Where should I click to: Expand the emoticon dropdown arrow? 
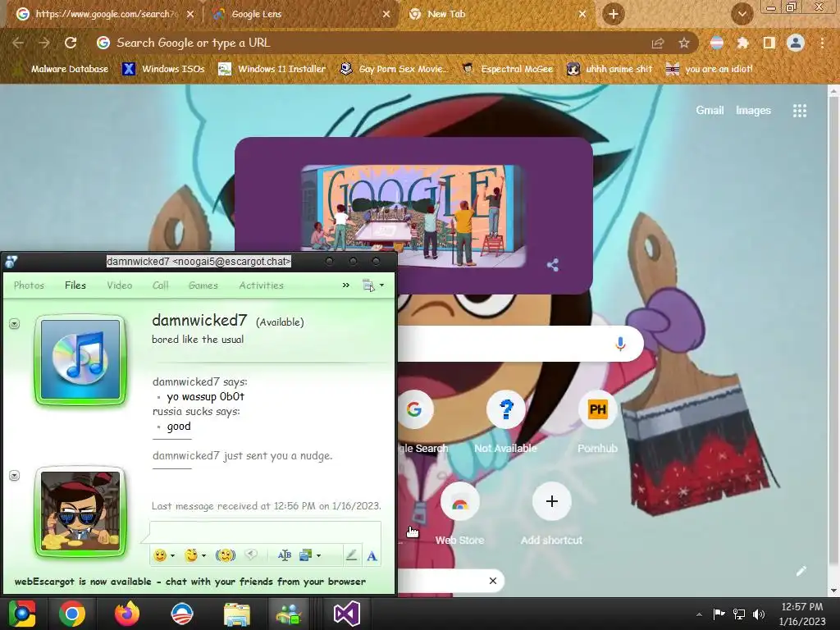(172, 556)
